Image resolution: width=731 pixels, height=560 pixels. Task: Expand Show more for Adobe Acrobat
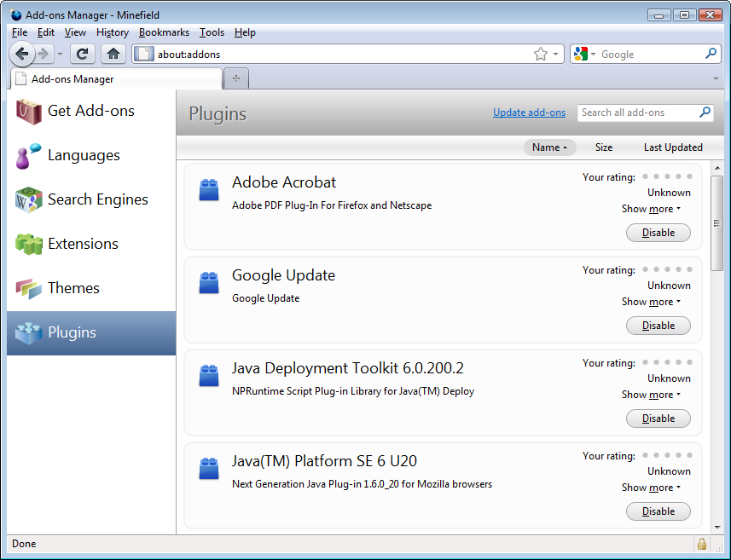pyautogui.click(x=651, y=209)
